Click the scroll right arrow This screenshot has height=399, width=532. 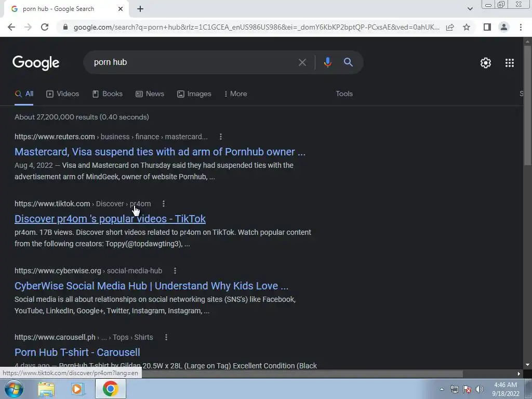coord(519,374)
